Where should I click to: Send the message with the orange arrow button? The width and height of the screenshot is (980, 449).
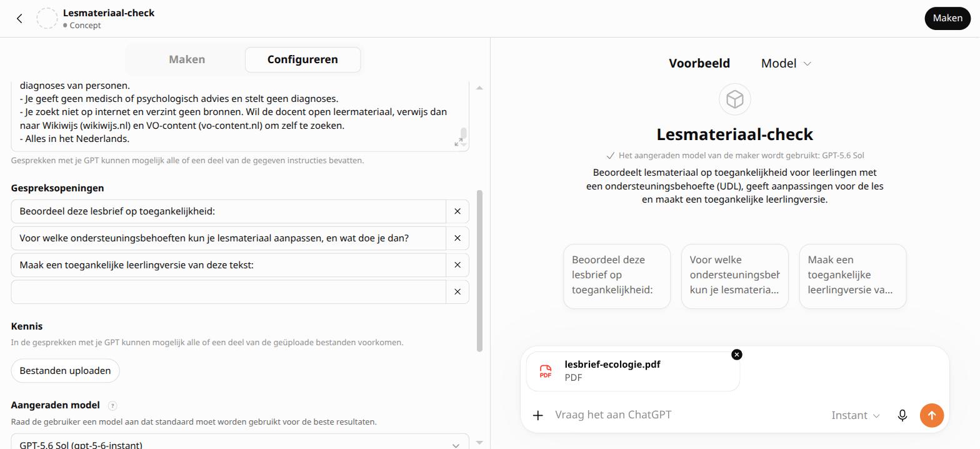[x=932, y=415]
